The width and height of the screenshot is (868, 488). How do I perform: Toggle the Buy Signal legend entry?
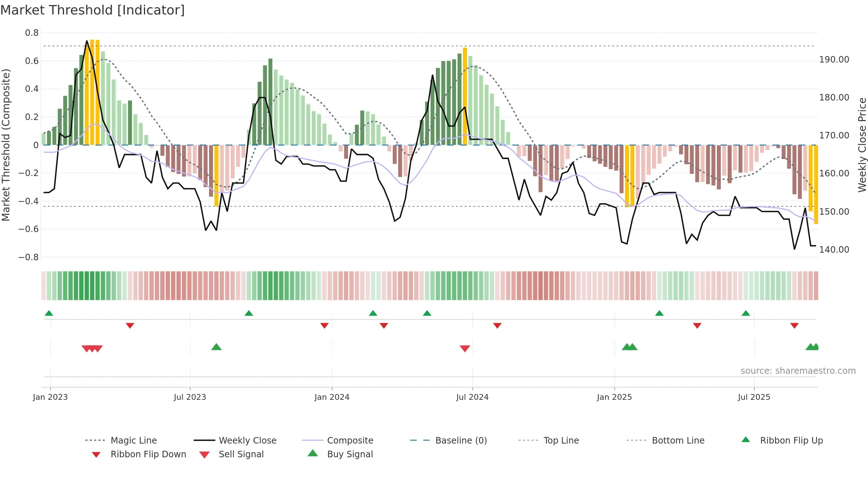coord(340,454)
